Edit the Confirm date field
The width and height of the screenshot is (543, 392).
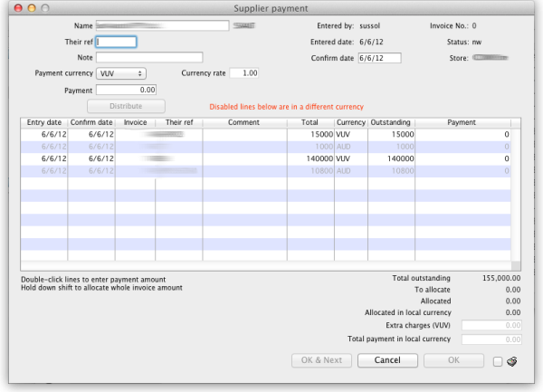378,58
